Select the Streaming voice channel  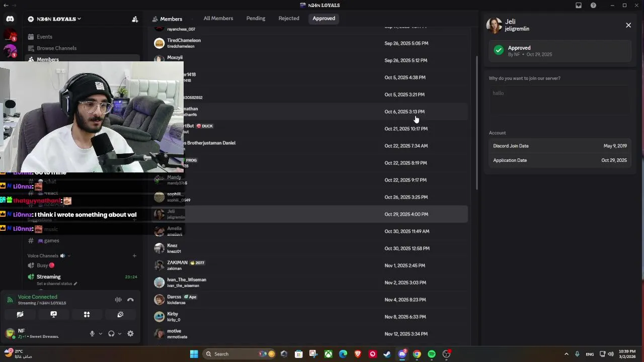tap(48, 277)
